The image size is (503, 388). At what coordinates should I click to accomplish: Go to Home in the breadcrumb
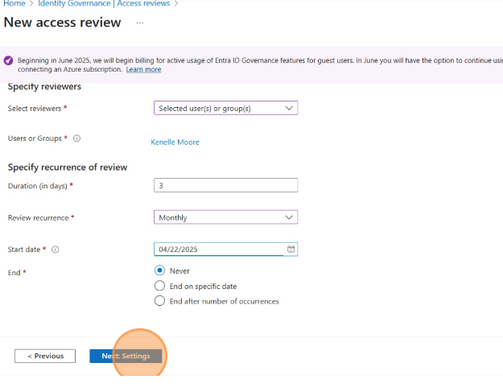click(x=14, y=4)
